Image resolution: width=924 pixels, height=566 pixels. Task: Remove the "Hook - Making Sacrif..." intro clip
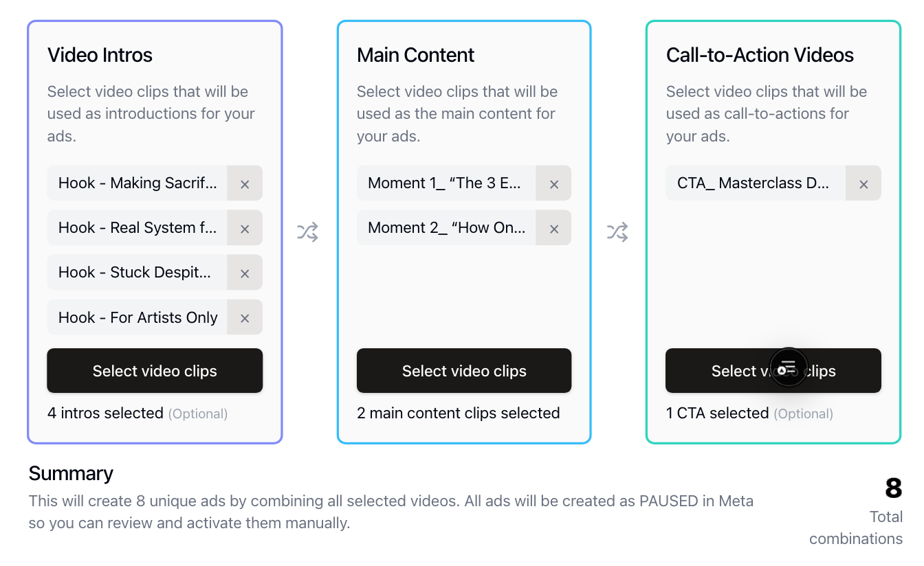pos(245,183)
